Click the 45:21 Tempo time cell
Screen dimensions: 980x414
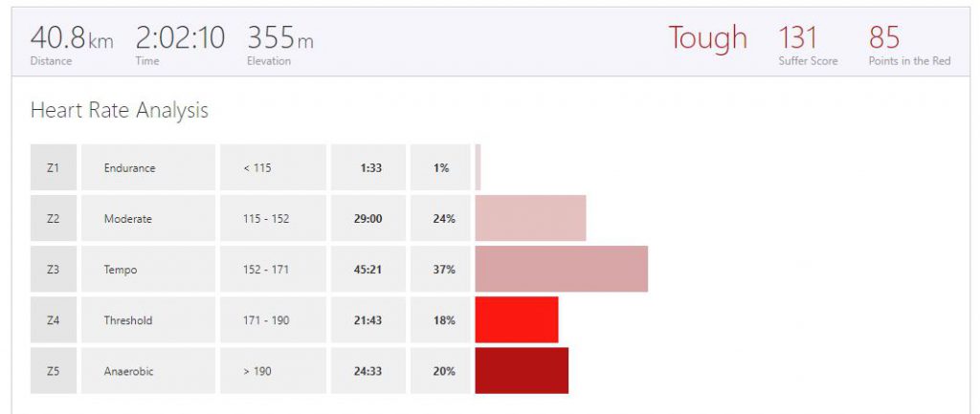coord(368,270)
